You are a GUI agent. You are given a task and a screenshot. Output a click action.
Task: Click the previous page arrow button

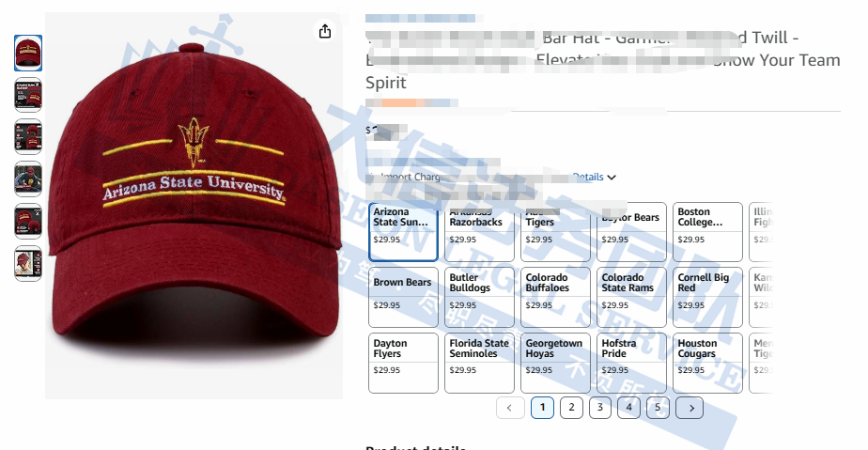click(x=510, y=408)
